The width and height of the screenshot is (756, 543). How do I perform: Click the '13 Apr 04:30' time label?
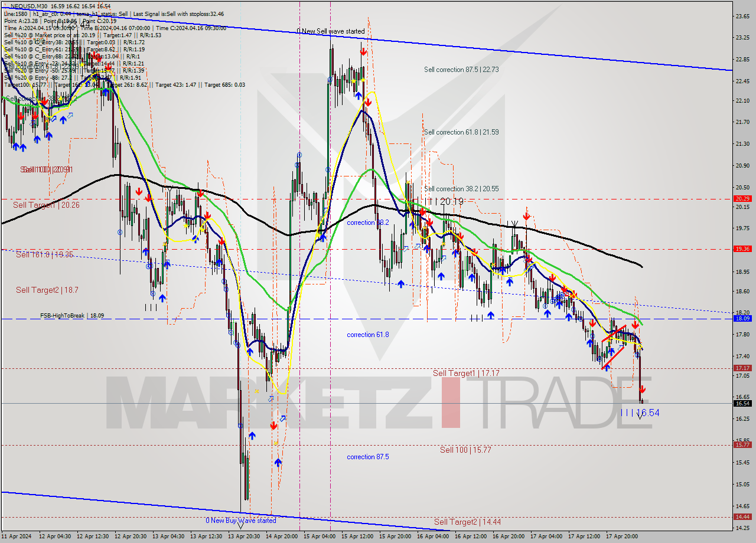click(x=170, y=537)
